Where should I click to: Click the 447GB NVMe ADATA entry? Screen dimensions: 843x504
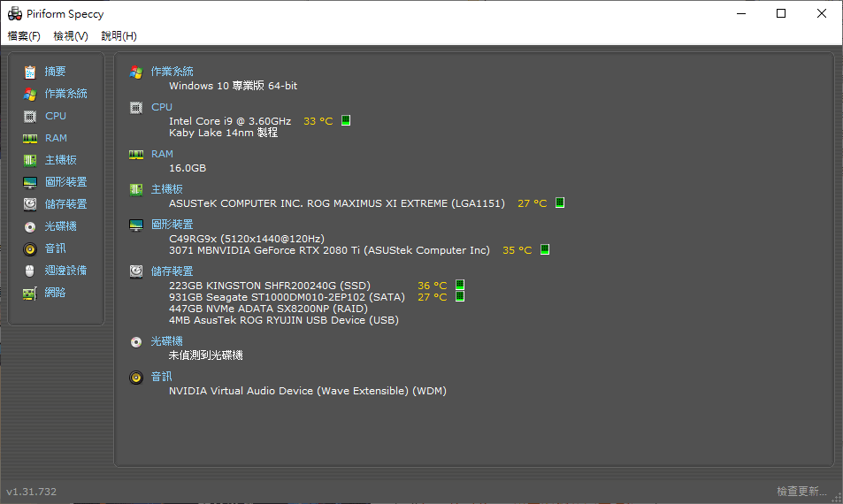click(x=268, y=309)
